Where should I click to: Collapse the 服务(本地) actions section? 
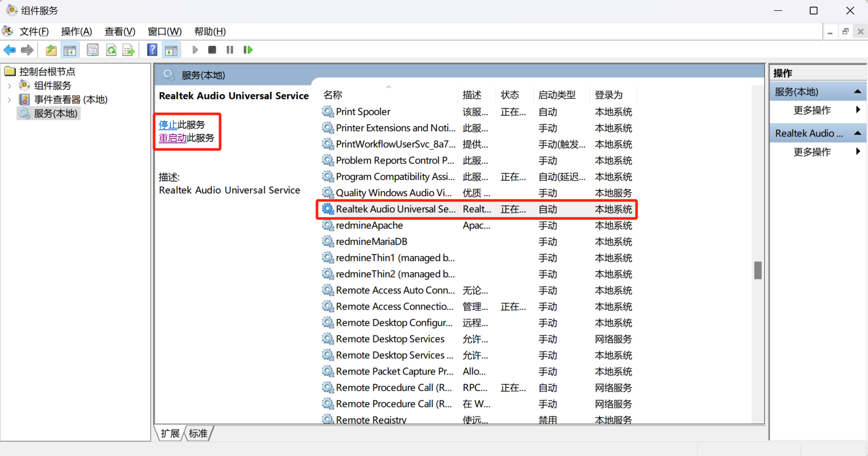[x=858, y=92]
